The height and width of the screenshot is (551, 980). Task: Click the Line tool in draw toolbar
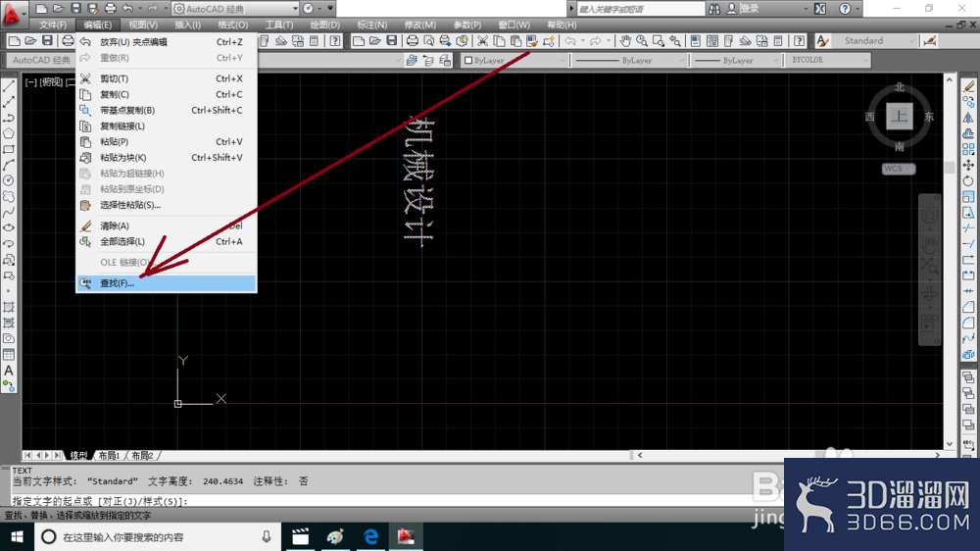pos(9,85)
